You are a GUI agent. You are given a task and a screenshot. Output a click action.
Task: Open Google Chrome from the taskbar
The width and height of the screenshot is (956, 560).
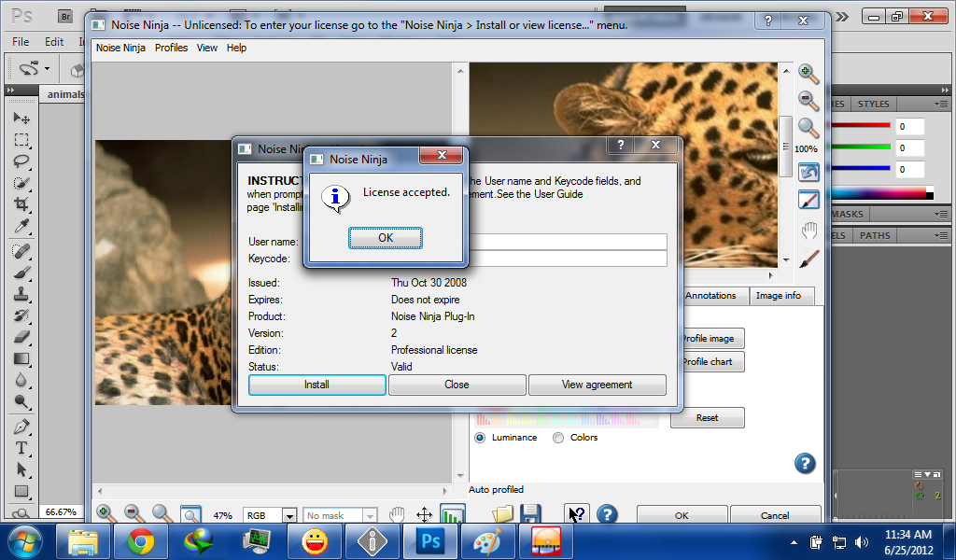click(x=141, y=541)
